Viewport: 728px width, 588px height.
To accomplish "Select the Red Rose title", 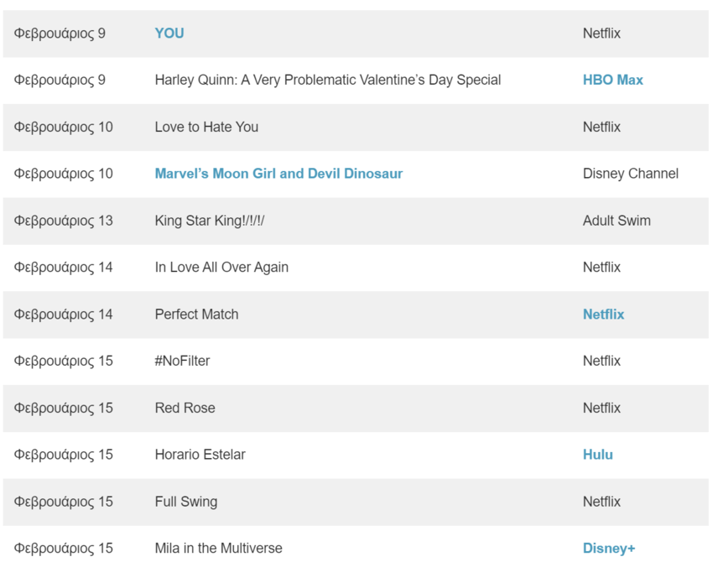I will click(185, 408).
